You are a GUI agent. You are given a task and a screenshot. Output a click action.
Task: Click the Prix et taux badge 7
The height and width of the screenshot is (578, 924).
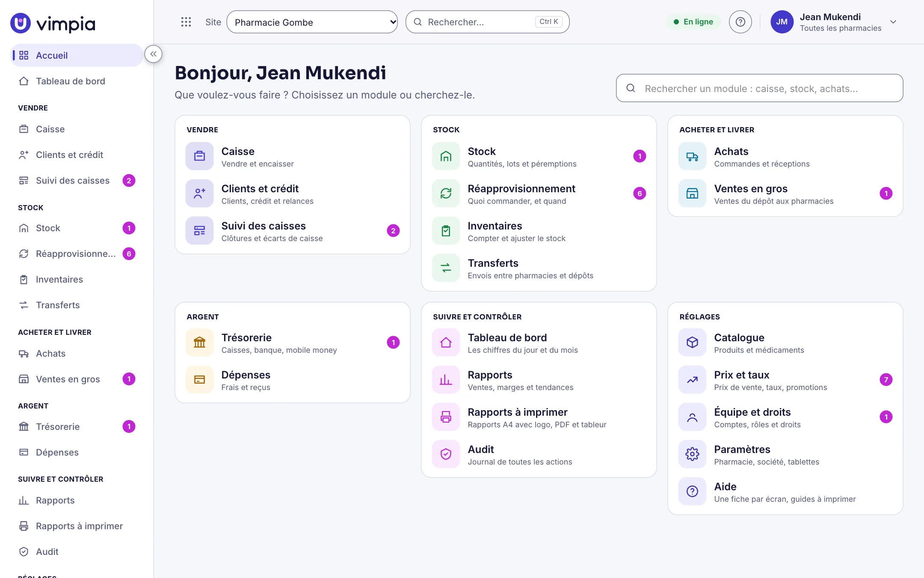click(886, 379)
